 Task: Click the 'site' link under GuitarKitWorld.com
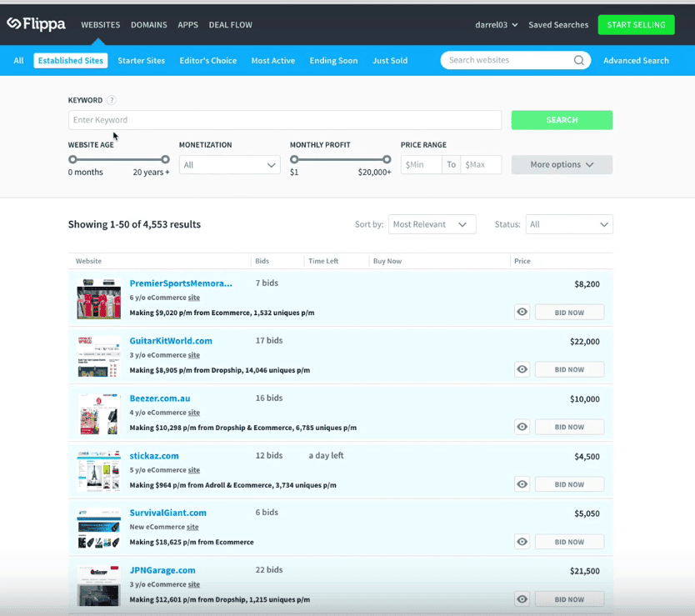[x=193, y=355]
